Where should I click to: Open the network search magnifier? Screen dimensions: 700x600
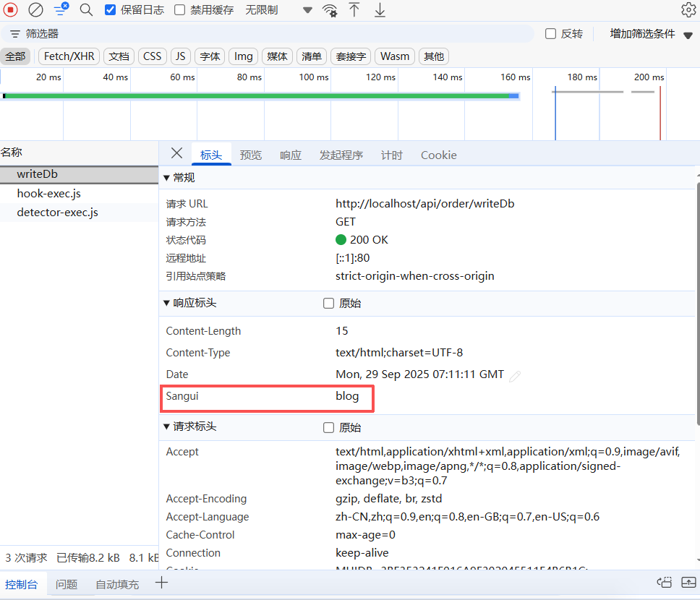(86, 10)
